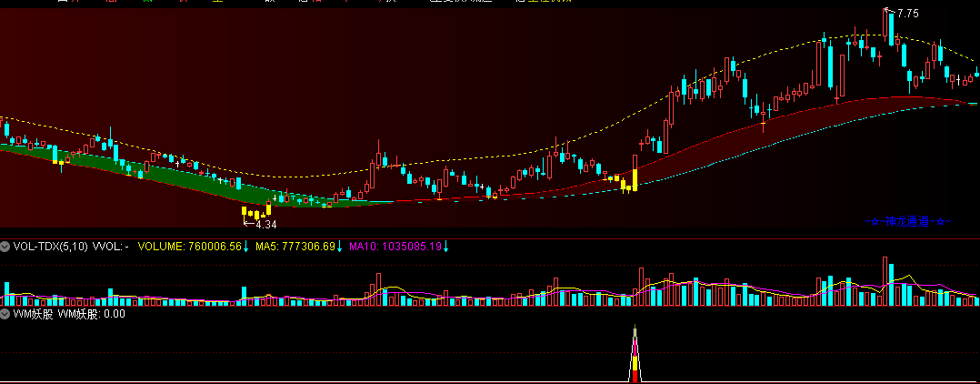Image resolution: width=980 pixels, height=384 pixels.
Task: Click the ~☆~神龙通道~☆~ indicator label
Action: (908, 221)
